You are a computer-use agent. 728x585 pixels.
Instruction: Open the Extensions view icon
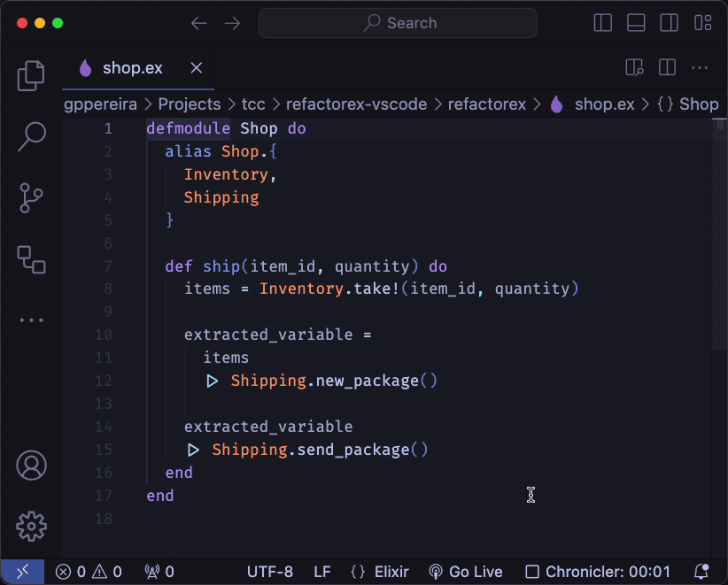click(x=31, y=259)
